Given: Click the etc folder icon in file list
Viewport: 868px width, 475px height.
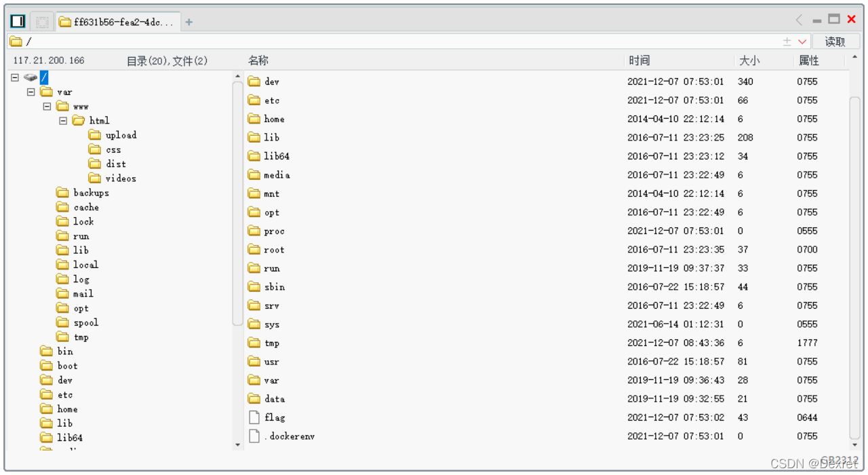Looking at the screenshot, I should (254, 100).
